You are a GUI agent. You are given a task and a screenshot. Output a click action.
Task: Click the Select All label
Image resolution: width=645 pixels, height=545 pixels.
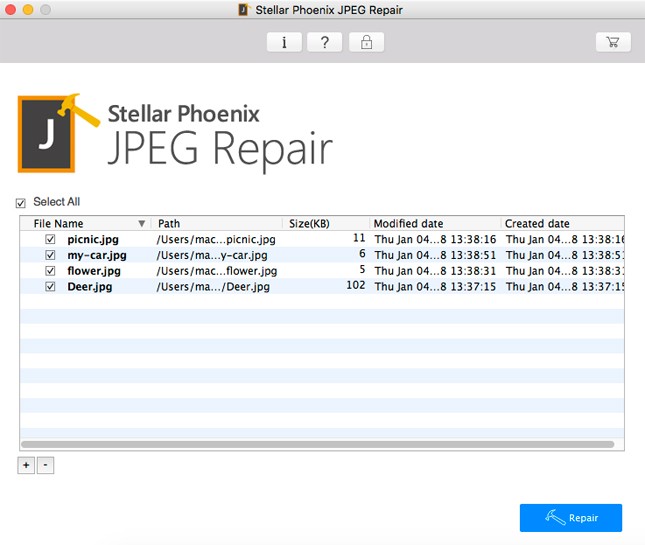coord(57,202)
